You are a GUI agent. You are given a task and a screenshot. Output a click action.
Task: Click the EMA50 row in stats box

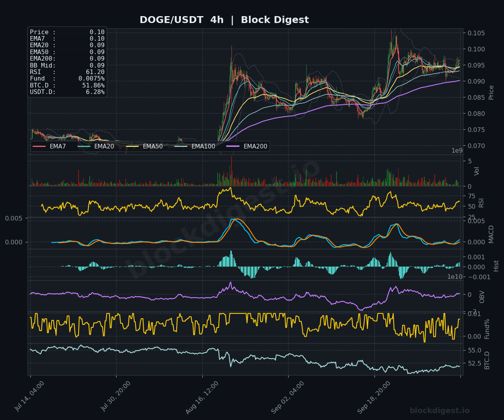pos(67,52)
